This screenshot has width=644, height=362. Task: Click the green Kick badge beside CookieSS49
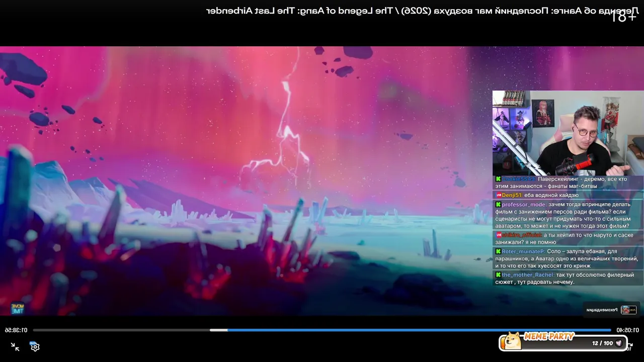coord(498,179)
